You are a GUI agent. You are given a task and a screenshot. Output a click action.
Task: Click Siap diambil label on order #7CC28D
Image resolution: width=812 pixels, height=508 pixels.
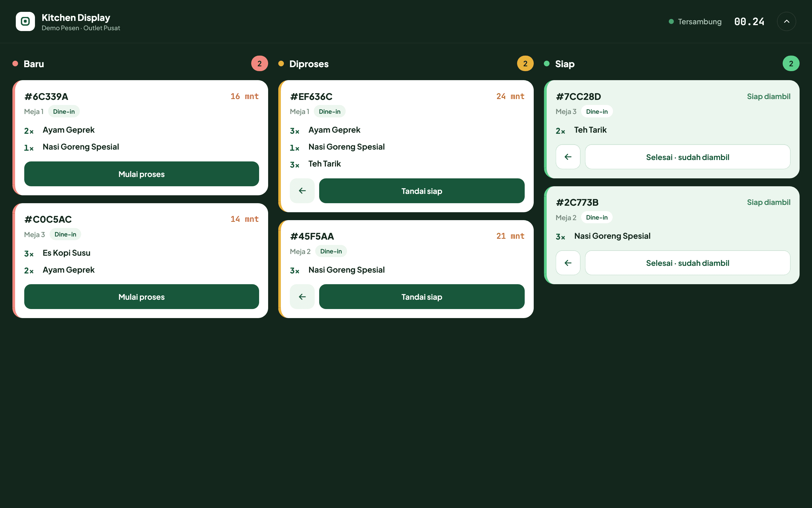[x=768, y=97]
